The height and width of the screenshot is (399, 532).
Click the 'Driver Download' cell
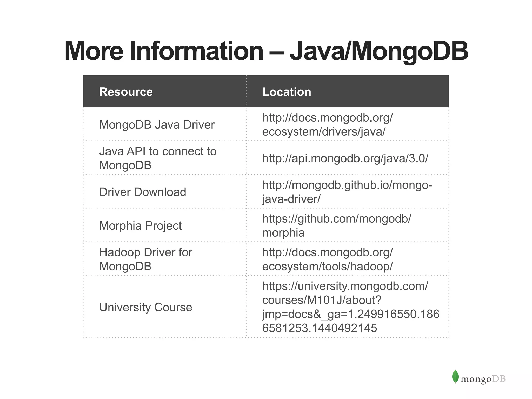point(165,192)
